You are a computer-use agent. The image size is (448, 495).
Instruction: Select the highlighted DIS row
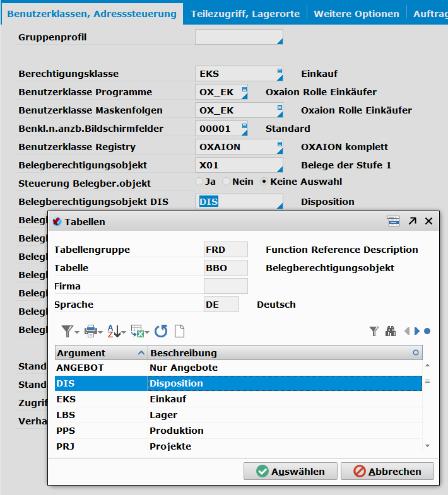point(239,383)
